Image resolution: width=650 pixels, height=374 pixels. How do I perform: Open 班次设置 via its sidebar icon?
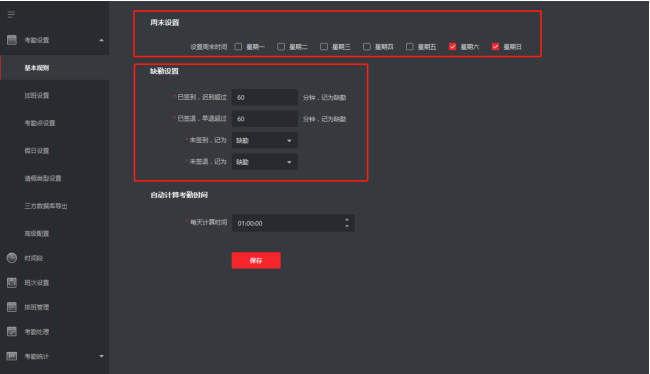click(12, 282)
